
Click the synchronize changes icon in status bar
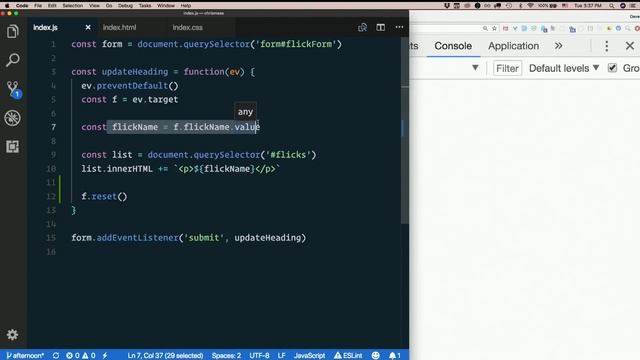(x=56, y=356)
